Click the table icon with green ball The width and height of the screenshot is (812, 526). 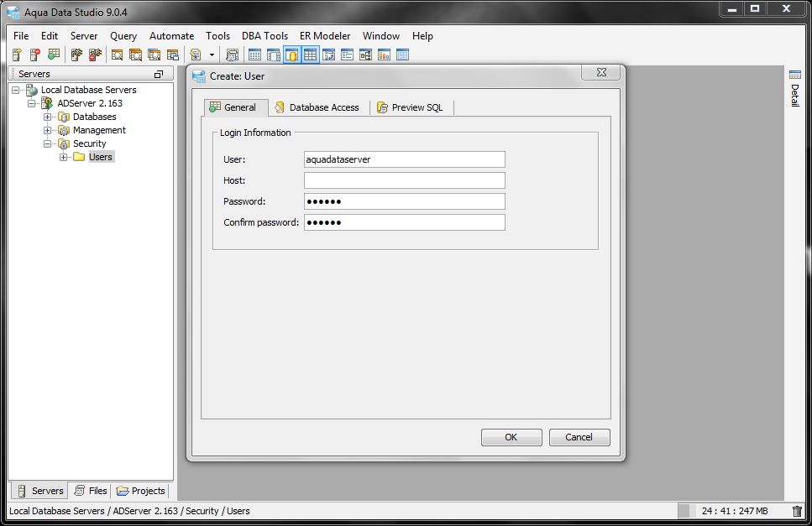point(54,55)
